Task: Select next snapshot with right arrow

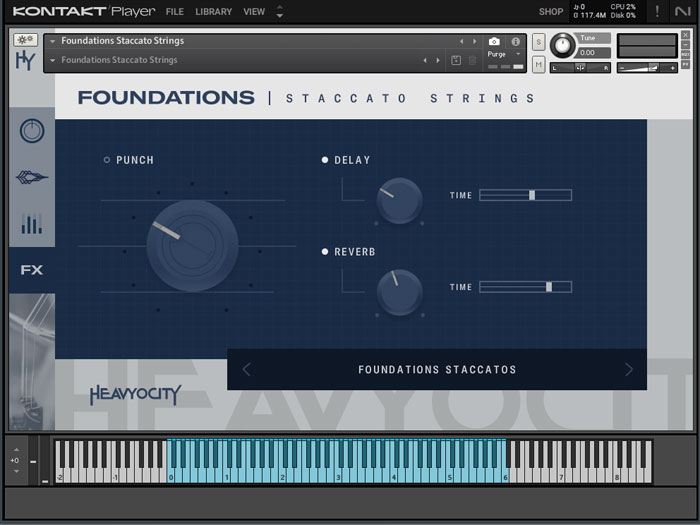Action: [x=438, y=60]
